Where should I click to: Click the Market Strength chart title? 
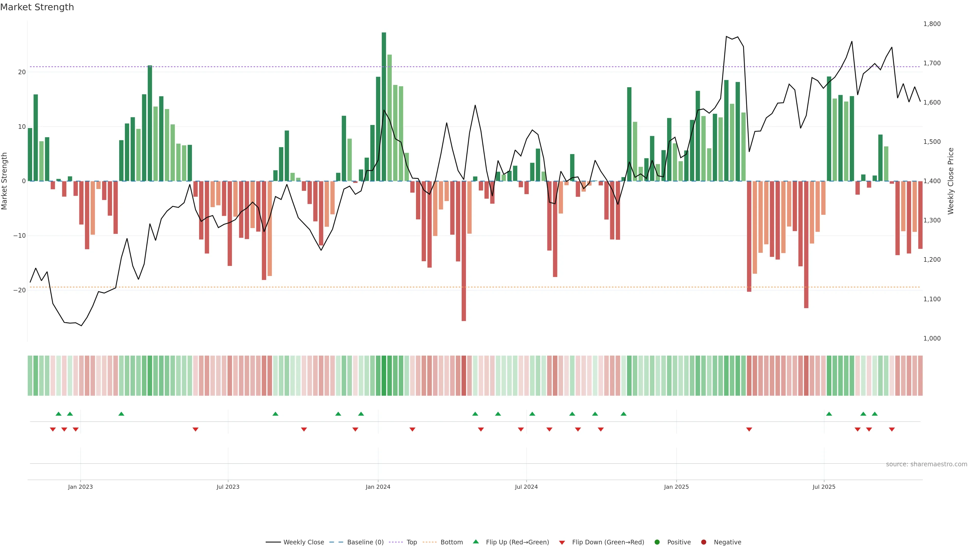pyautogui.click(x=37, y=7)
